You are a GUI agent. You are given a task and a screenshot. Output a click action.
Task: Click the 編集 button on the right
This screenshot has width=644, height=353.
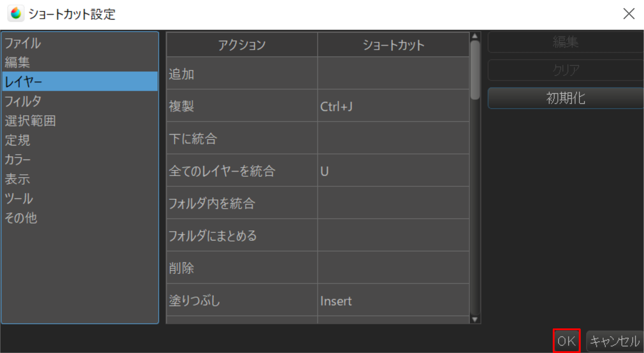coord(566,42)
